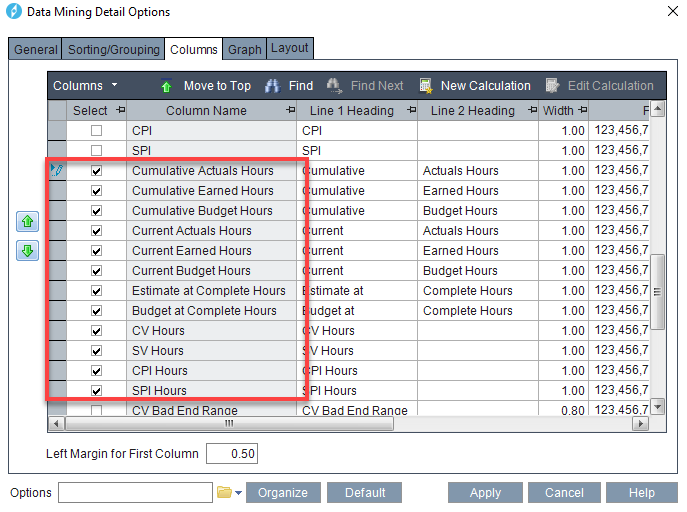Enable the CPI column checkbox
This screenshot has width=687, height=512.
pyautogui.click(x=97, y=131)
